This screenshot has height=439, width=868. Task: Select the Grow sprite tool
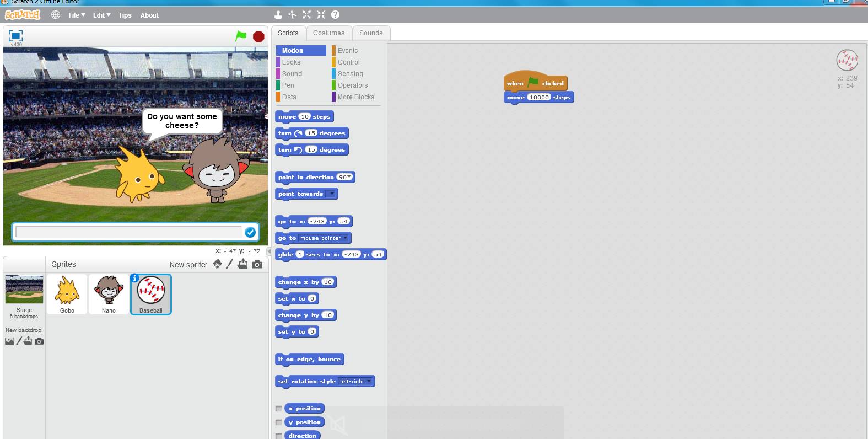306,15
